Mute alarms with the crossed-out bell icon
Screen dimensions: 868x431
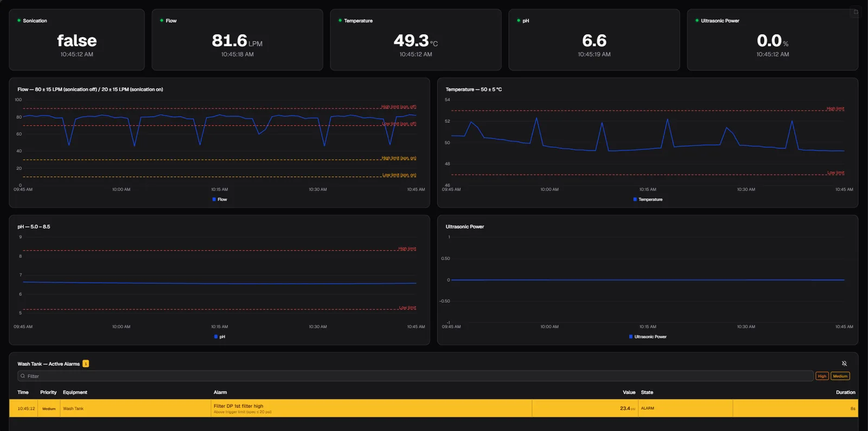(844, 364)
